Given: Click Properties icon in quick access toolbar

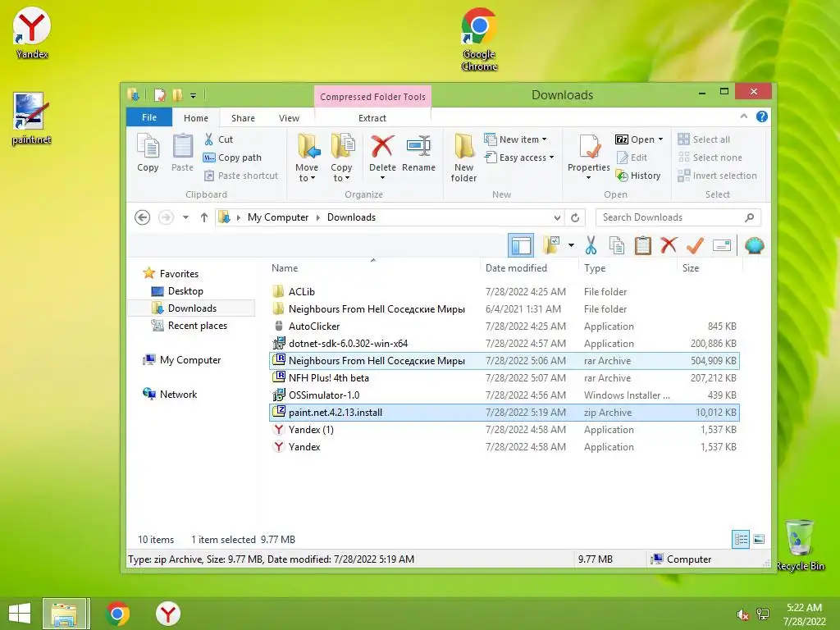Looking at the screenshot, I should pyautogui.click(x=160, y=95).
